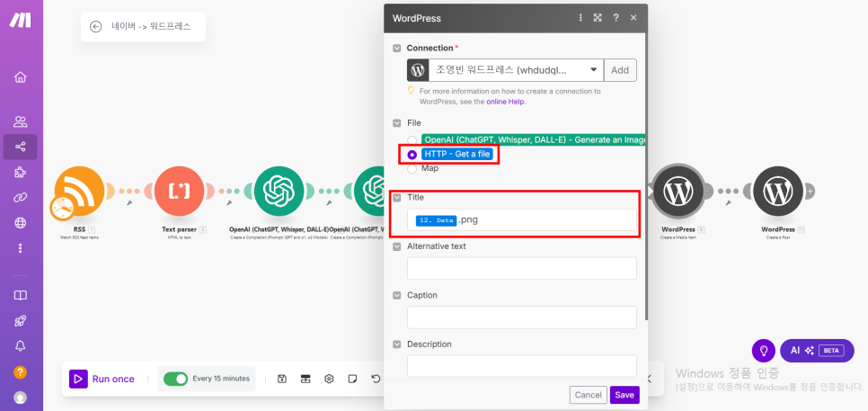The image size is (868, 411).
Task: Click the '12. Data' pill in Title
Action: 436,220
